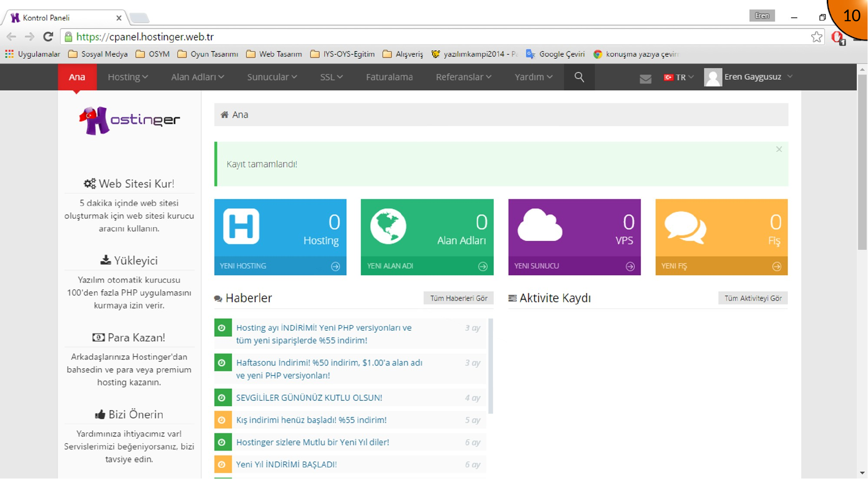Click Yükleyici sidebar heading
Viewport: 868px width, 488px height.
pyautogui.click(x=129, y=261)
